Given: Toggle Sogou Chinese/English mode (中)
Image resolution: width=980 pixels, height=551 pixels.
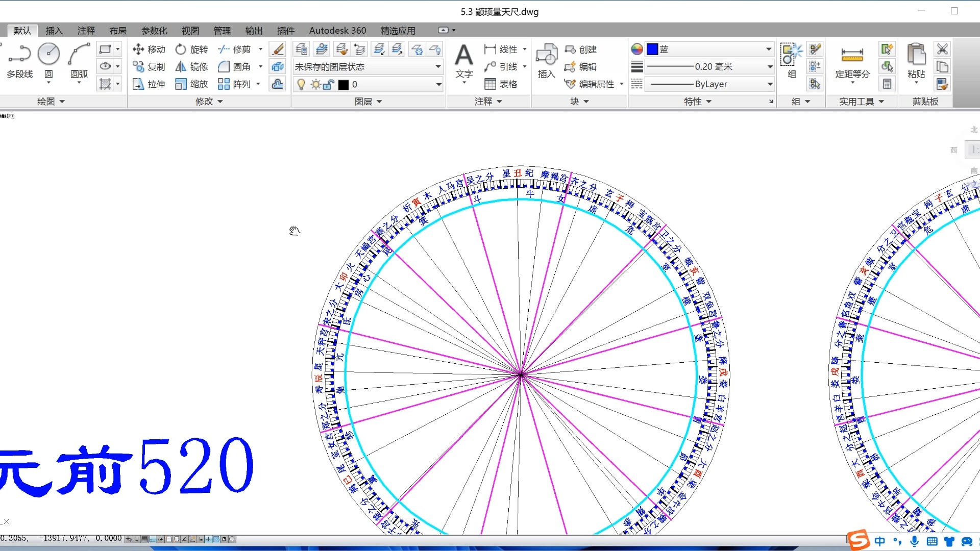Looking at the screenshot, I should click(x=880, y=541).
